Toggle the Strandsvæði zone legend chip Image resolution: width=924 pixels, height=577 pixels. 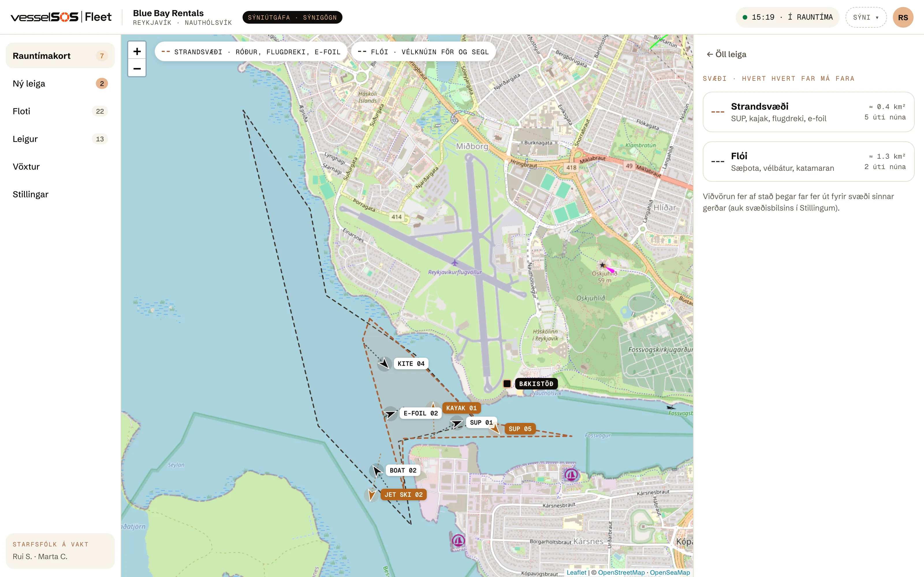[250, 52]
